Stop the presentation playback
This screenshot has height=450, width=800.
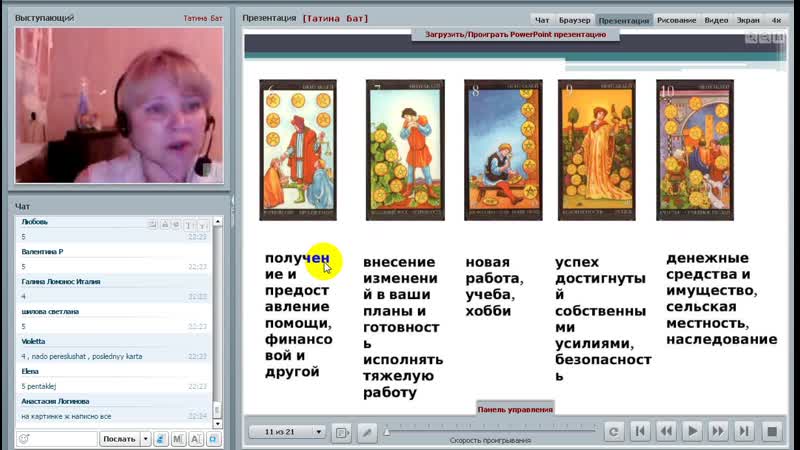point(771,432)
